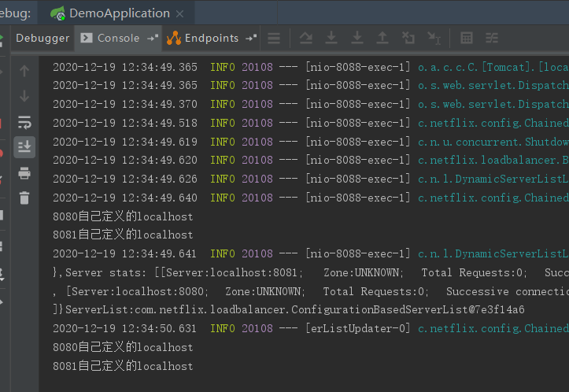The width and height of the screenshot is (569, 392).
Task: Click the first 8081自己定义的localhost line
Action: (x=123, y=235)
